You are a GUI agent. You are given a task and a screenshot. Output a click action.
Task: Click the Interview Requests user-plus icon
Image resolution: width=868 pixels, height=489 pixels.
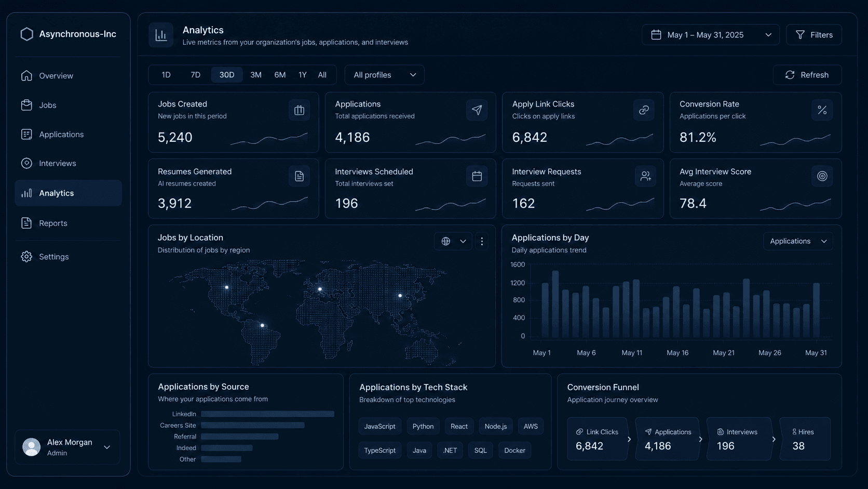tap(645, 176)
